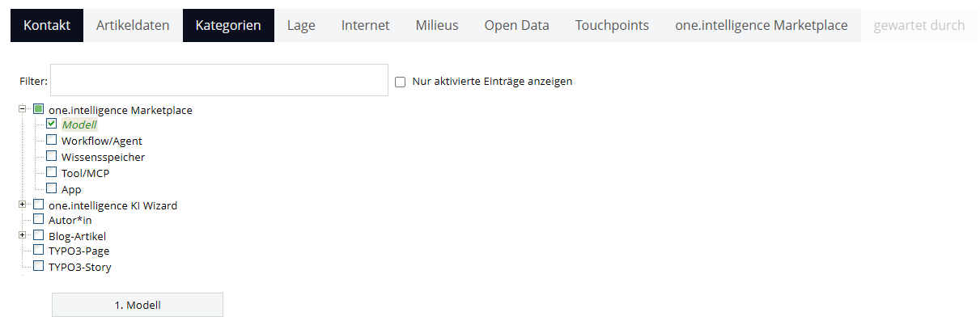Screen dimensions: 980x325
Task: Click the Modell tree item label
Action: (79, 125)
